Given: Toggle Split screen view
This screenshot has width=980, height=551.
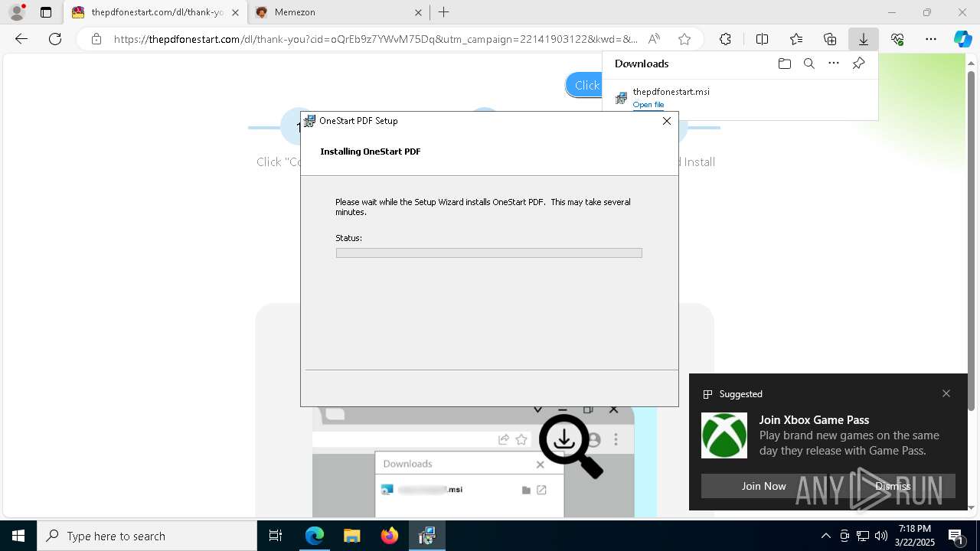Looking at the screenshot, I should (762, 39).
